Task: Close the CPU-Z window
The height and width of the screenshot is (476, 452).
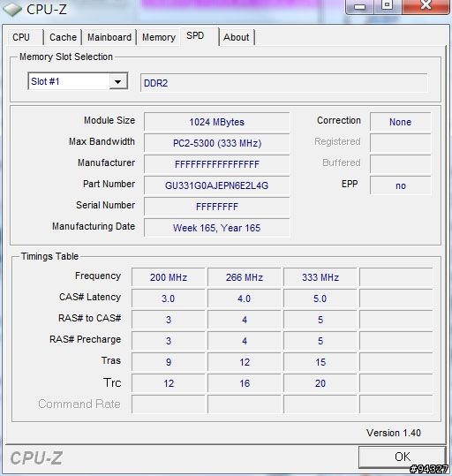Action: coord(426,6)
